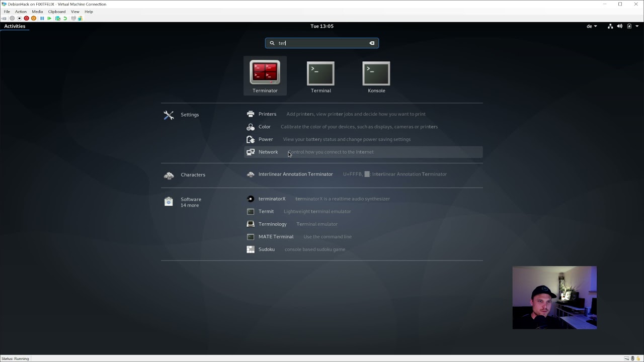The width and height of the screenshot is (644, 362).
Task: Open the Characters search provider
Action: (x=185, y=175)
